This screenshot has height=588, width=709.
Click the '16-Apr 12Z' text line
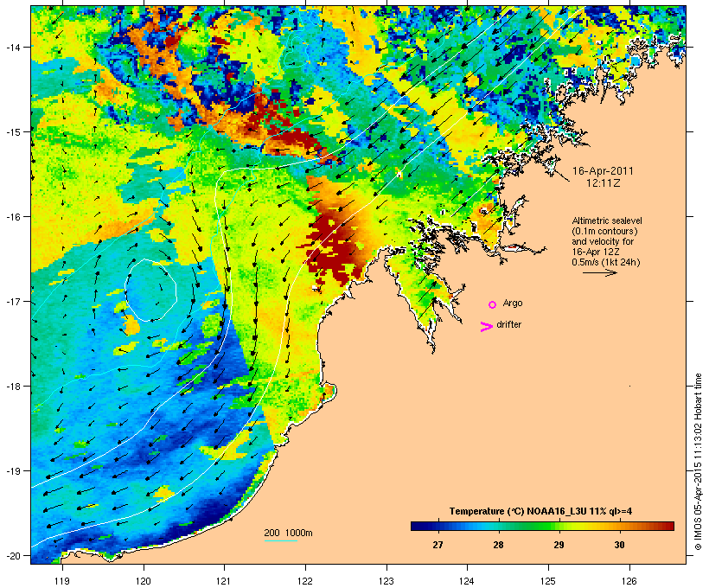point(596,252)
